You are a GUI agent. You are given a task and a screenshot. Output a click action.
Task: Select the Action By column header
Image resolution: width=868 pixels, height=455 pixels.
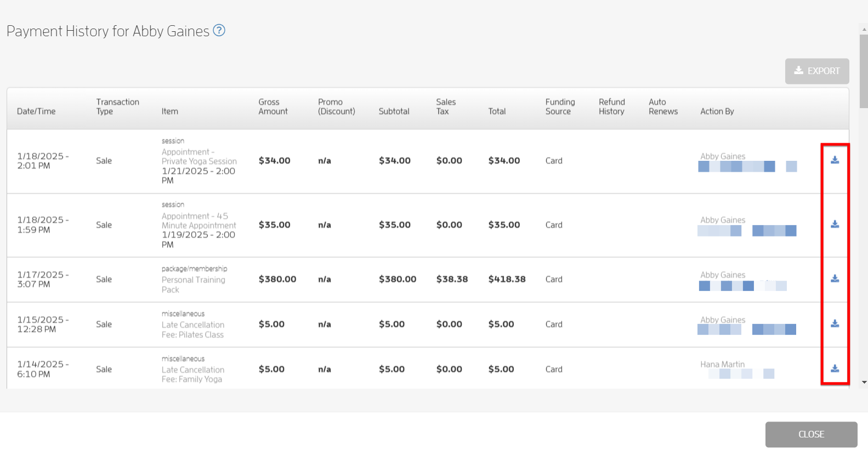tap(717, 111)
